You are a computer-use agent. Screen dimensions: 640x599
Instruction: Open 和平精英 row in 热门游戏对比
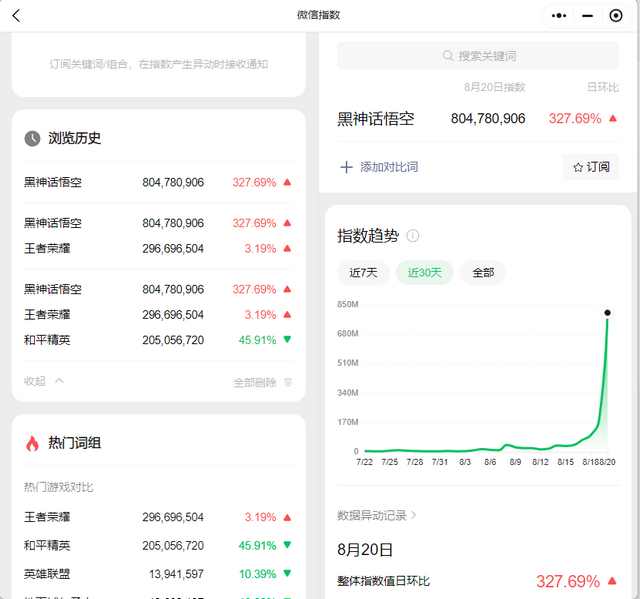(x=158, y=546)
